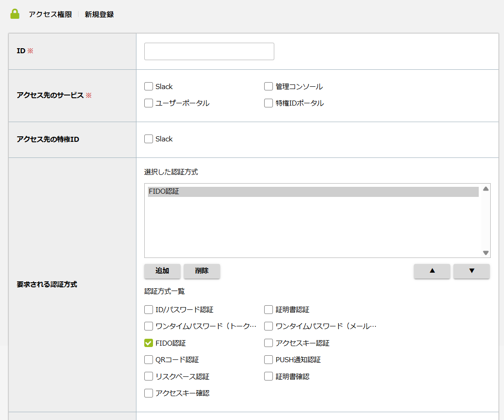Screen dimensions: 504x420
Task: Click the 新規登録 header text
Action: (99, 14)
